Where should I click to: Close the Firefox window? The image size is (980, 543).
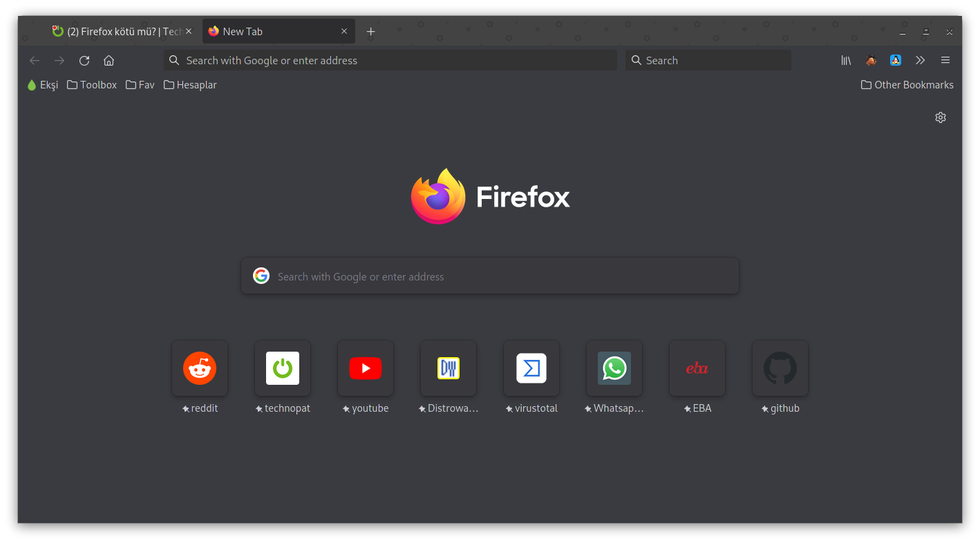pyautogui.click(x=950, y=32)
